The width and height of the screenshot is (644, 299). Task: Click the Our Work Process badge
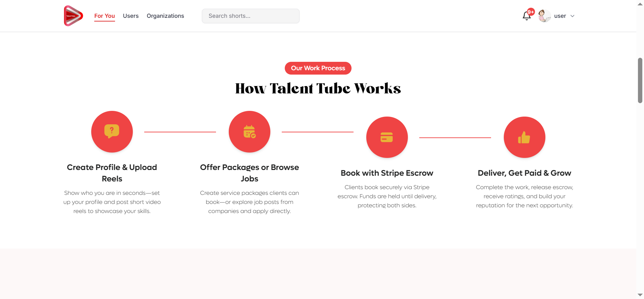point(318,68)
